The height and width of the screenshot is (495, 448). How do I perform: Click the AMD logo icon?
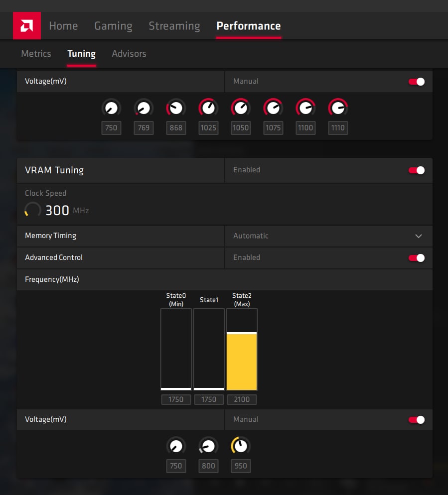27,25
